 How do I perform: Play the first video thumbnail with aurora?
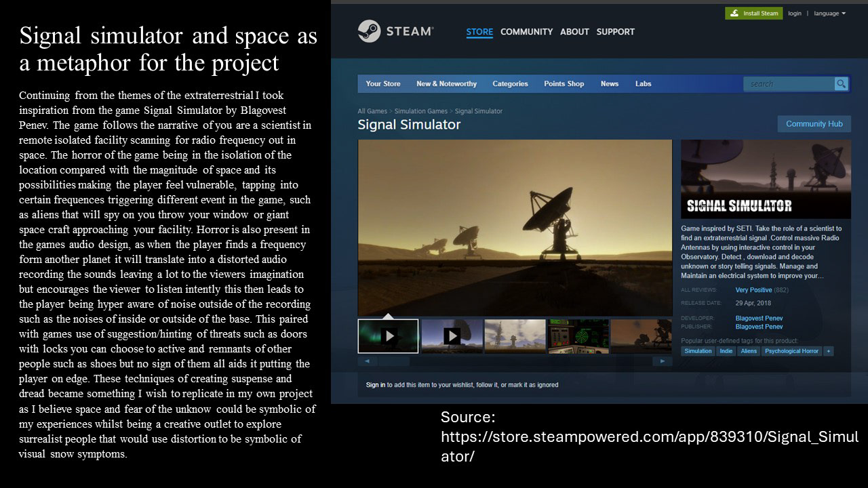(x=388, y=336)
